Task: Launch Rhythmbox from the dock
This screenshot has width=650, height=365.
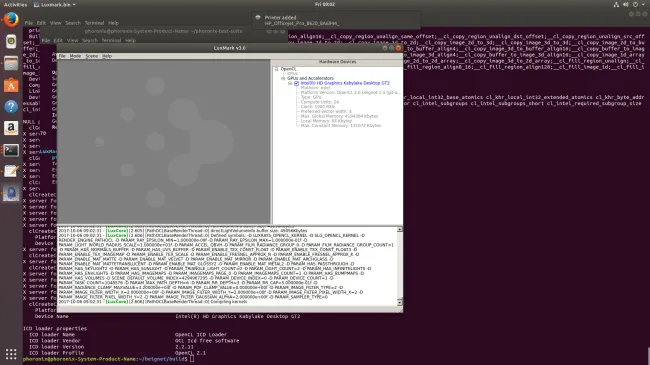Action: pyautogui.click(x=11, y=41)
